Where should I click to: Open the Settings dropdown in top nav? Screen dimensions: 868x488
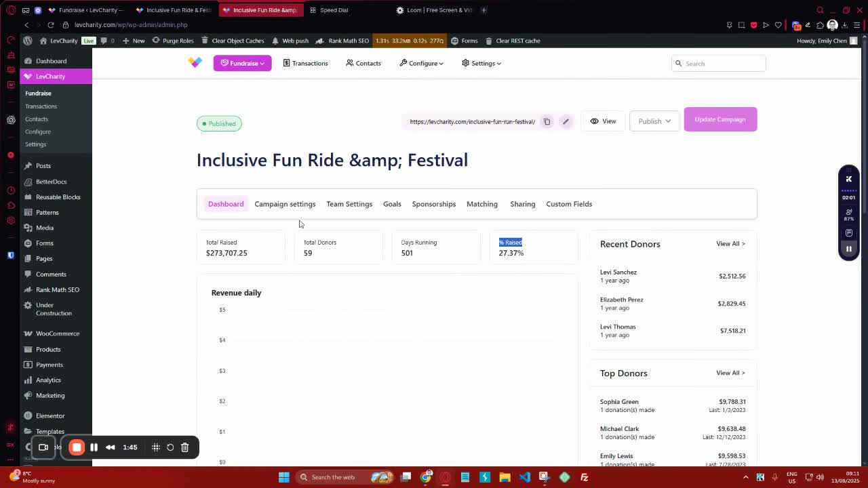click(x=481, y=63)
